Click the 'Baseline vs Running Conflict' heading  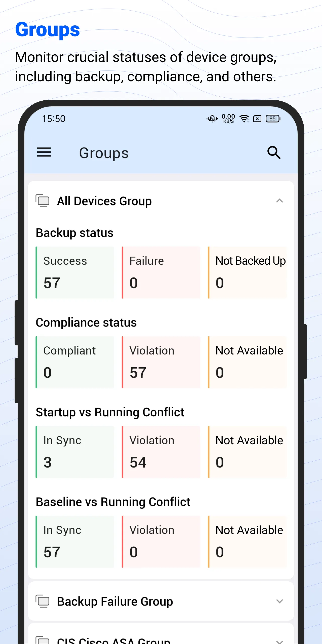(113, 502)
